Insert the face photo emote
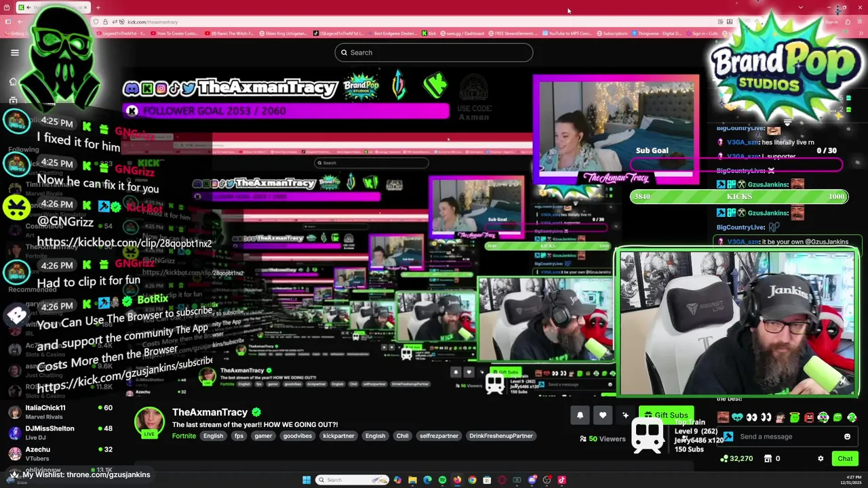Image resolution: width=868 pixels, height=488 pixels. tap(723, 418)
